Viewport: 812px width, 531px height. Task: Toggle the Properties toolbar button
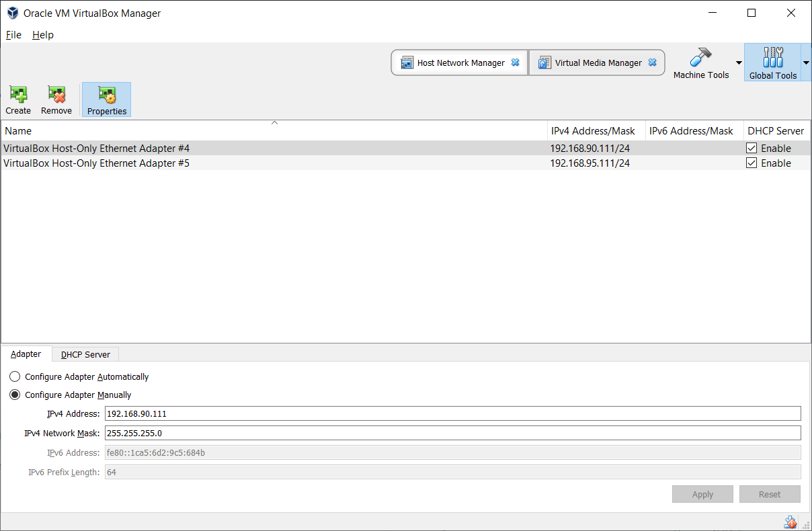(x=107, y=99)
